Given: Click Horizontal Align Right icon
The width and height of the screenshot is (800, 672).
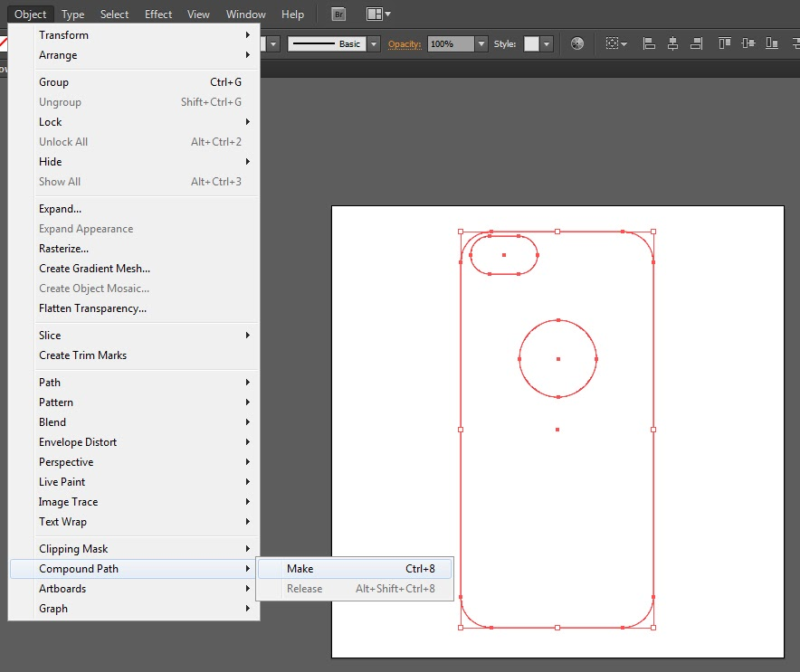Looking at the screenshot, I should pos(695,43).
